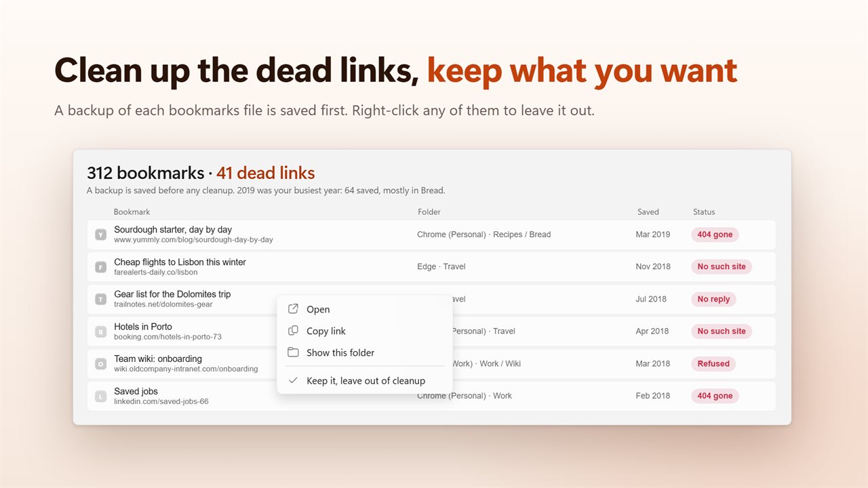868x488 pixels.
Task: Click the Status column header
Action: coord(704,211)
